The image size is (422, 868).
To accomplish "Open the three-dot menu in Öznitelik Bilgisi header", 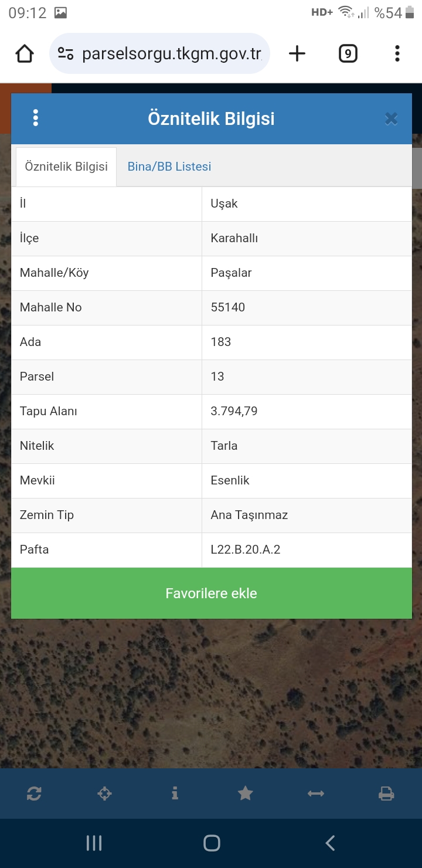I will [36, 118].
